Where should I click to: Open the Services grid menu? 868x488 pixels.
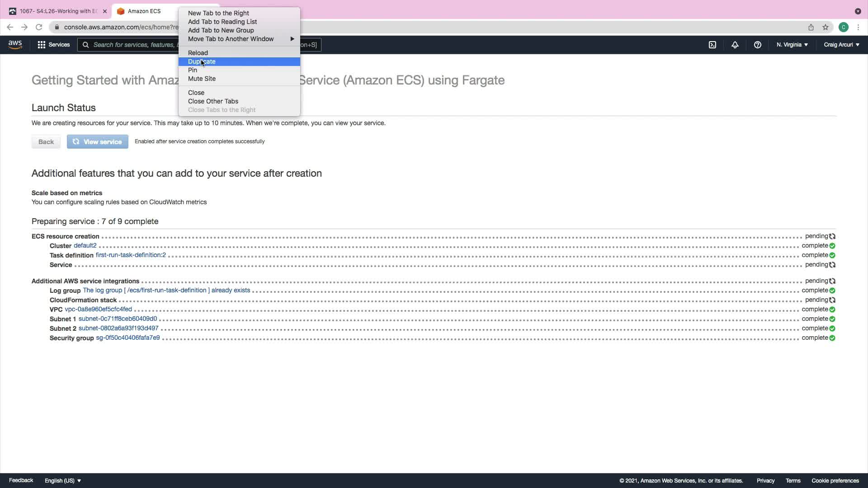coord(53,45)
